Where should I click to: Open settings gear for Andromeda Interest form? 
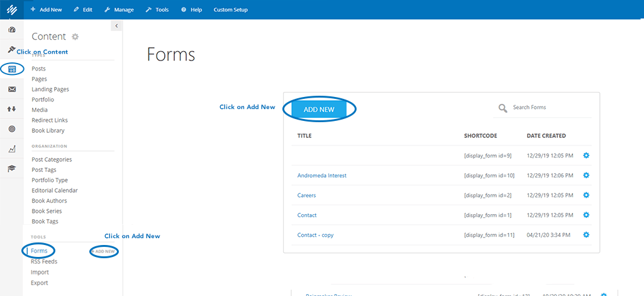click(x=586, y=176)
